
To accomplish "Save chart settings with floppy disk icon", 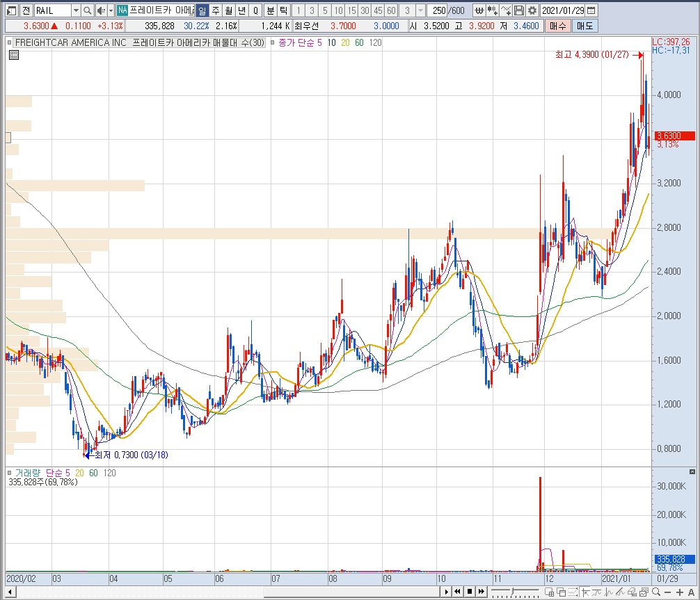I will click(519, 10).
